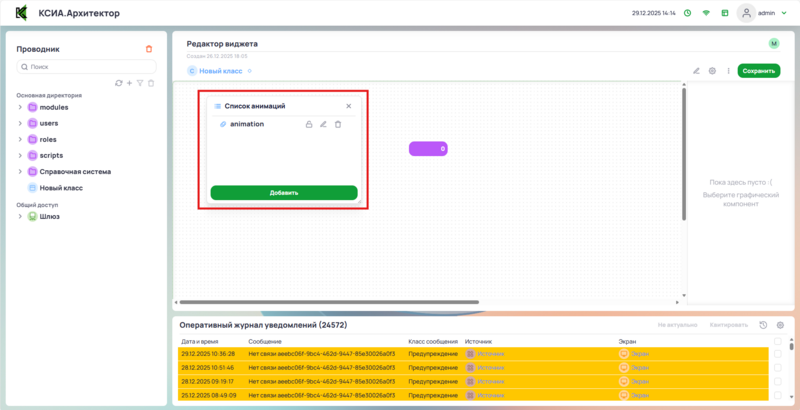Screen dimensions: 800x410
Task: Click the purple block on the canvas
Action: tap(428, 149)
